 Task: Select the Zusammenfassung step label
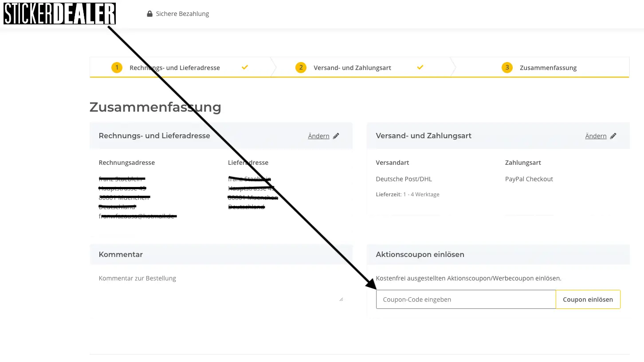coord(548,68)
